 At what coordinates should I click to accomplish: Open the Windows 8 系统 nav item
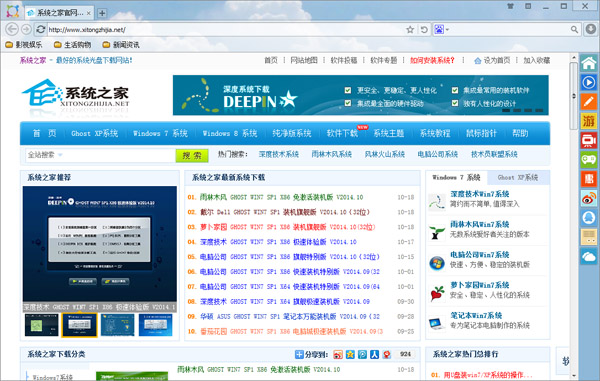tap(230, 134)
